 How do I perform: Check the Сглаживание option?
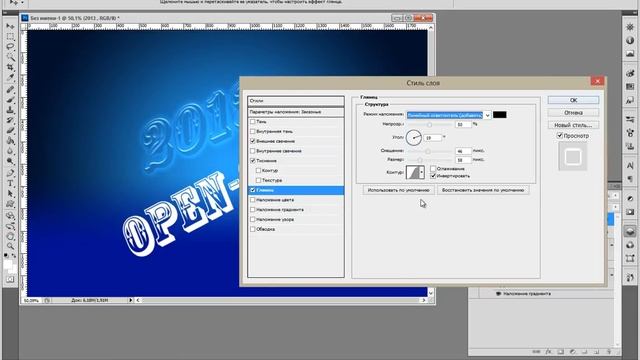click(433, 169)
